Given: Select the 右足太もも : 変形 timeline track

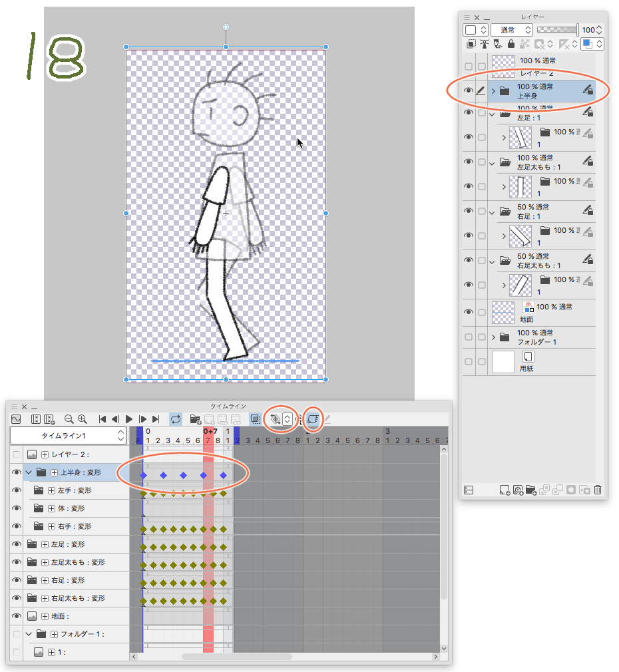Looking at the screenshot, I should (77, 598).
